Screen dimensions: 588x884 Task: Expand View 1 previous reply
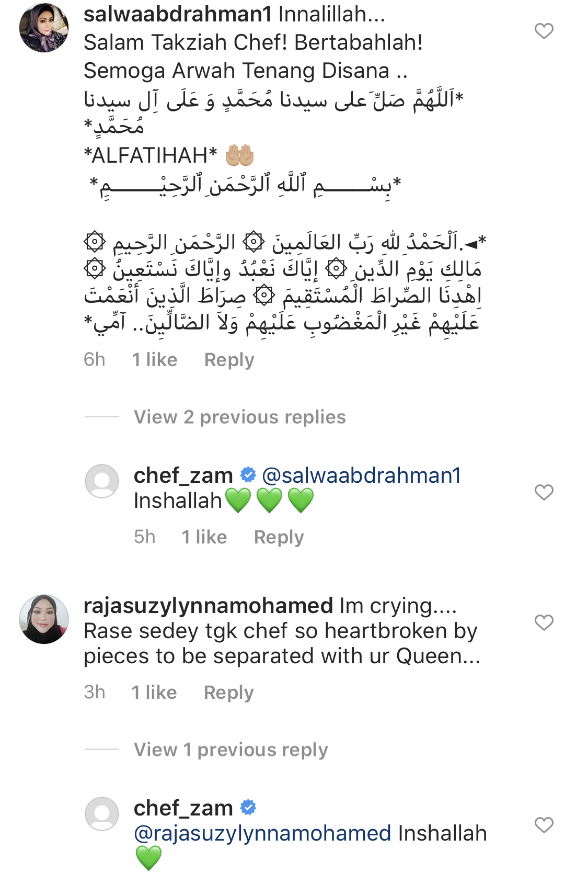(x=230, y=750)
